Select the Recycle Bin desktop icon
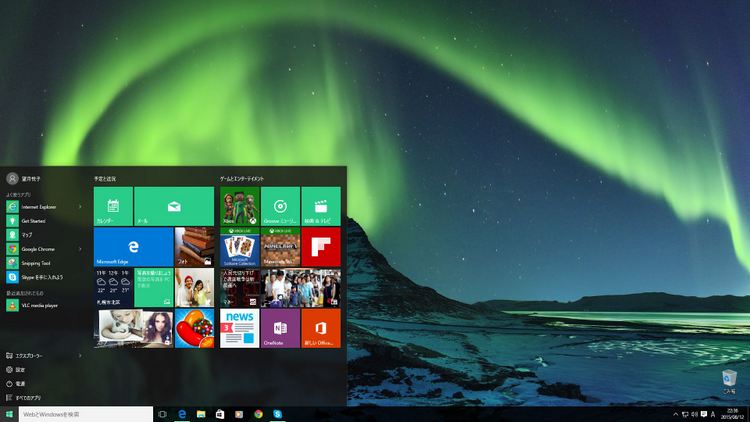Viewport: 750px width, 422px height. click(x=729, y=382)
